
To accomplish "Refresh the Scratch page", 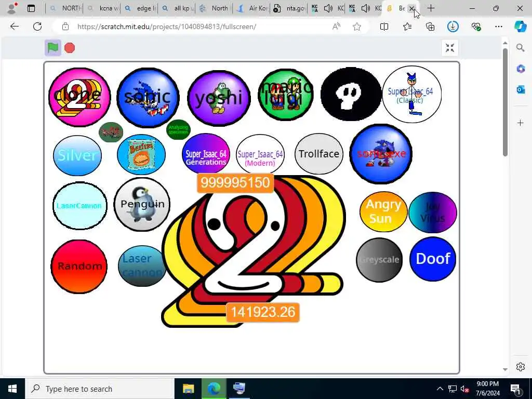I will 37,26.
